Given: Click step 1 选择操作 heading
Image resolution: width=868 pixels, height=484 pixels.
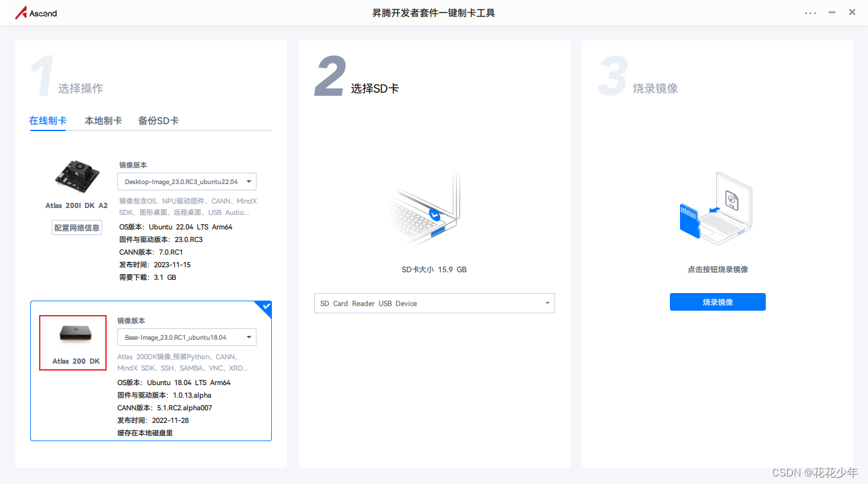Looking at the screenshot, I should click(x=81, y=88).
